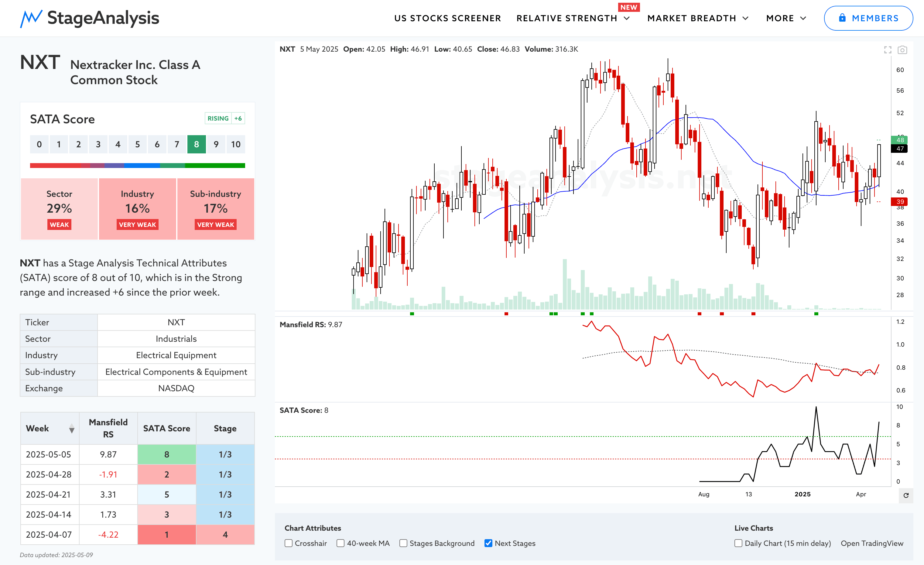Screen dimensions: 924x565
Task: Click SATA score box 10
Action: [235, 144]
